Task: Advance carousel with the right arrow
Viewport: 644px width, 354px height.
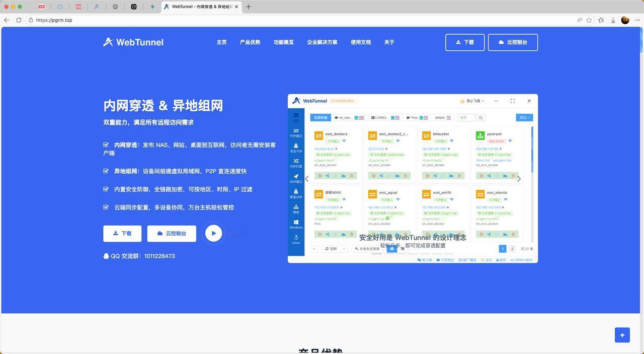Action: point(519,179)
